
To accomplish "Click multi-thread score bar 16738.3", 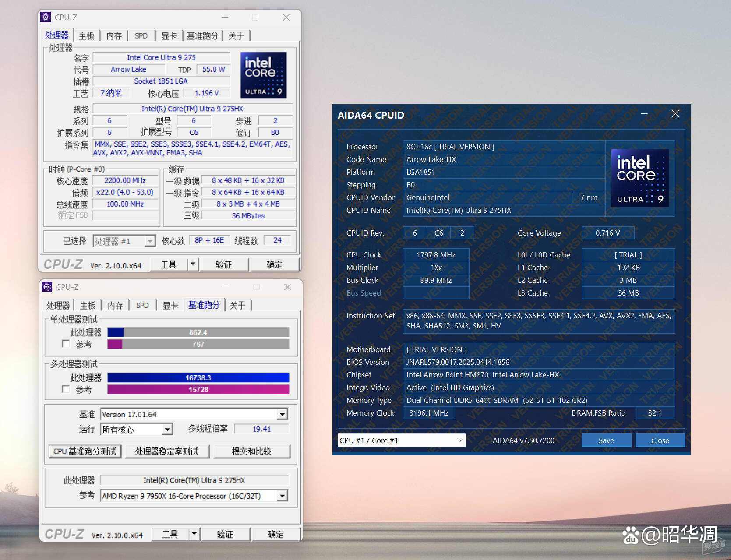I will [198, 377].
